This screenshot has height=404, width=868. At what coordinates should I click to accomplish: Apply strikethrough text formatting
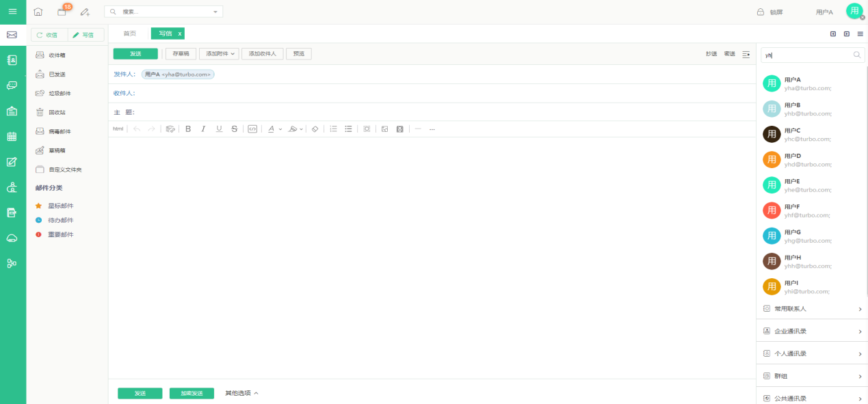(x=235, y=129)
